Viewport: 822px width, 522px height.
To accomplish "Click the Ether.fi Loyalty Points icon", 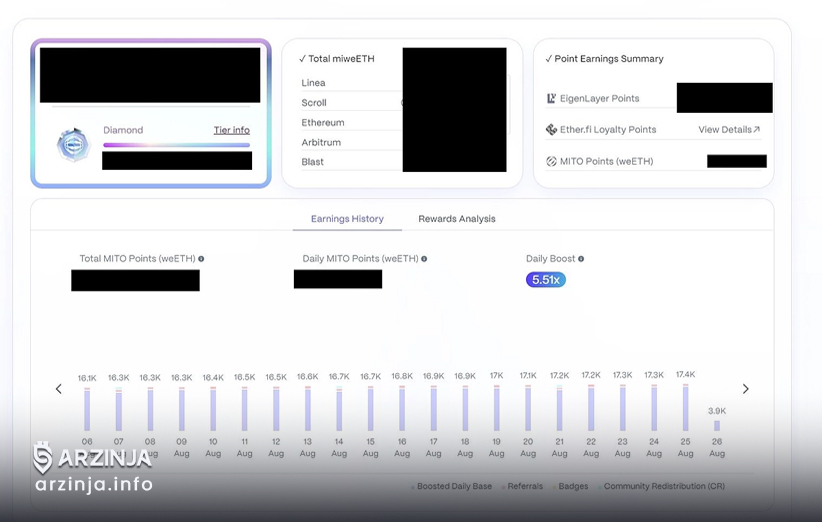I will pos(551,129).
